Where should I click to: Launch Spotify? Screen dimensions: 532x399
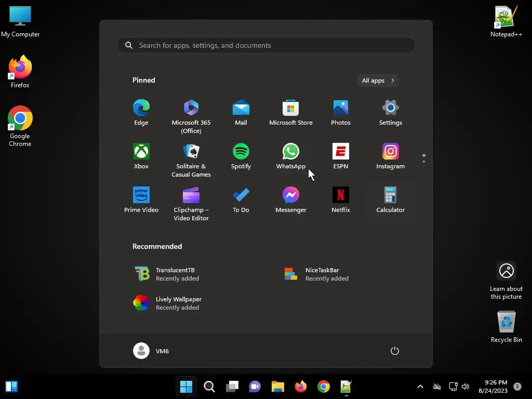click(241, 156)
